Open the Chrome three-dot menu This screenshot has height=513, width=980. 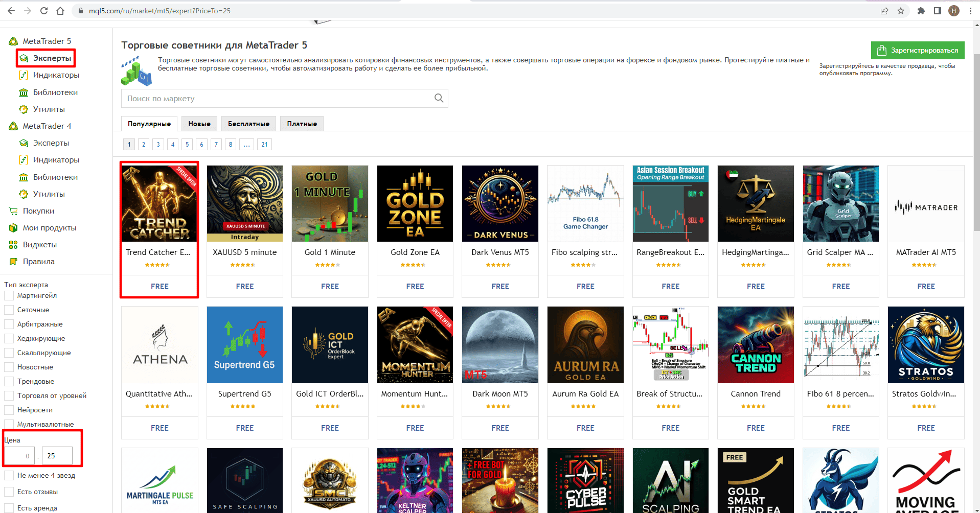pyautogui.click(x=970, y=11)
